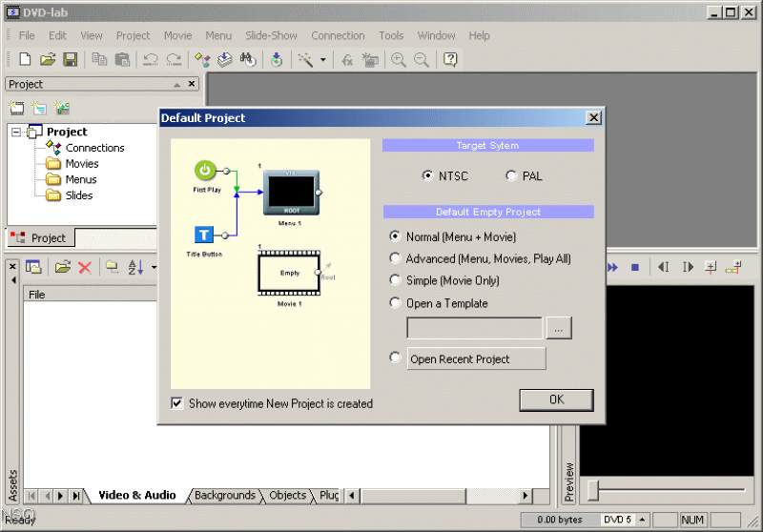Open the Project menu

point(133,35)
